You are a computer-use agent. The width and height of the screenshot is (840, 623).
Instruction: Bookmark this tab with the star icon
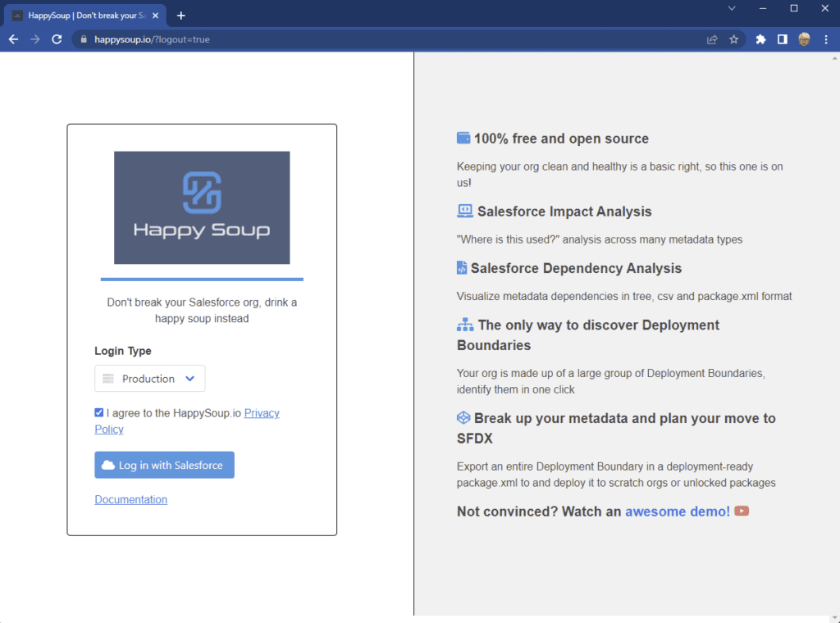[x=734, y=39]
